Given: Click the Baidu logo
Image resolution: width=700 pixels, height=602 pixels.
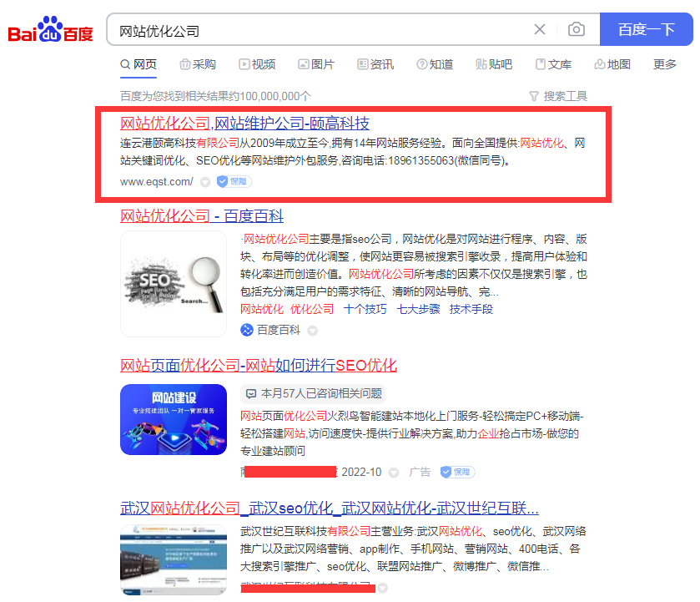Looking at the screenshot, I should pyautogui.click(x=50, y=29).
